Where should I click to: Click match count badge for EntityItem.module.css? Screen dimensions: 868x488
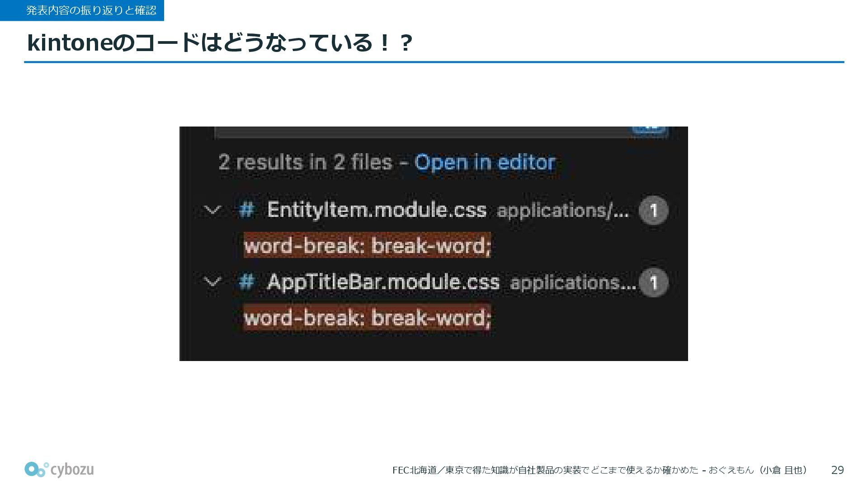653,210
